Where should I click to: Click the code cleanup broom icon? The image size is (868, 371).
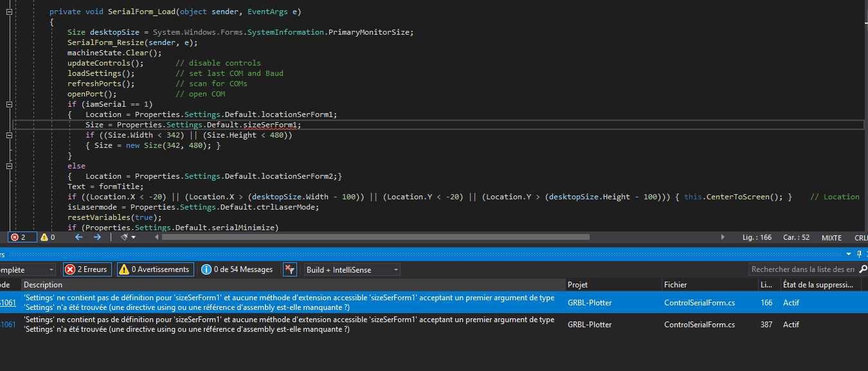pyautogui.click(x=125, y=237)
